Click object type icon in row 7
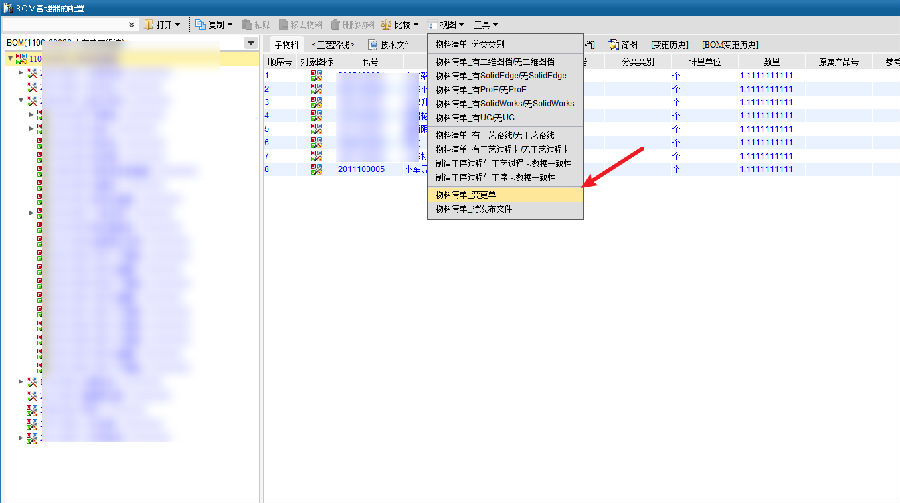900x503 pixels. tap(316, 156)
